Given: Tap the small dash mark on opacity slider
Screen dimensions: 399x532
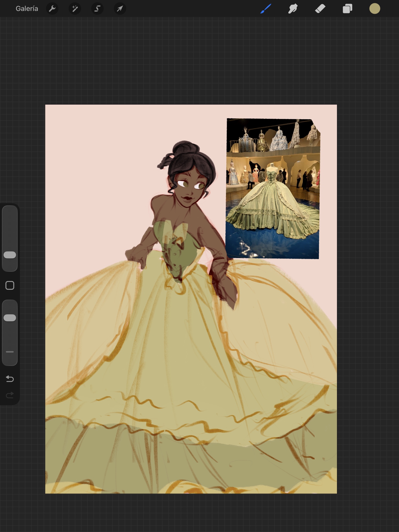Looking at the screenshot, I should [x=10, y=352].
